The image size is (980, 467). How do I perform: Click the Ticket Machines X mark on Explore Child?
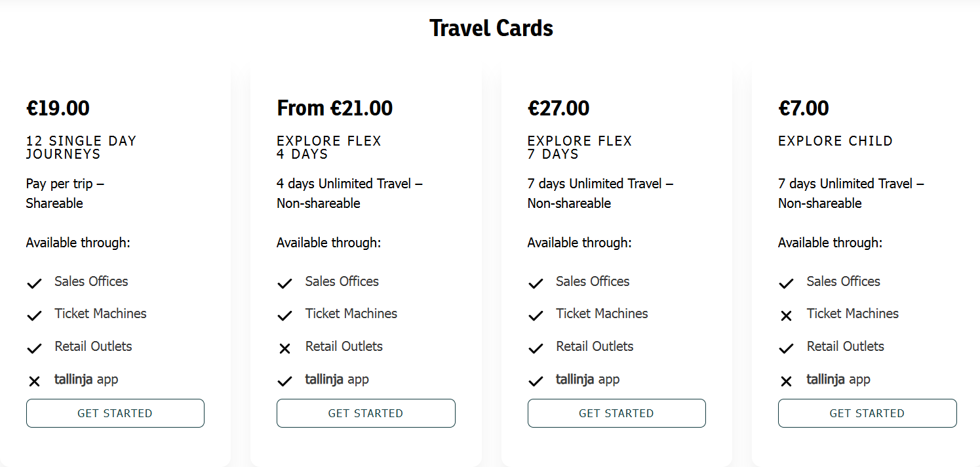point(786,315)
